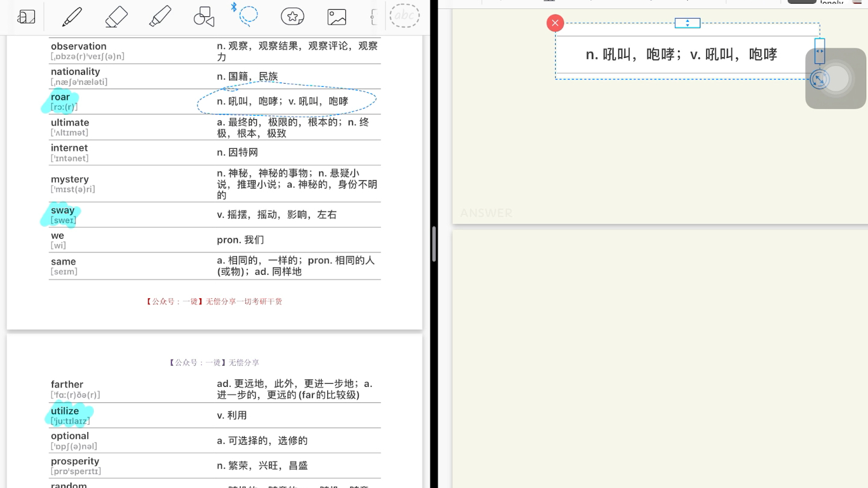This screenshot has width=868, height=488.
Task: Select the Lasso selection tool
Action: (248, 16)
